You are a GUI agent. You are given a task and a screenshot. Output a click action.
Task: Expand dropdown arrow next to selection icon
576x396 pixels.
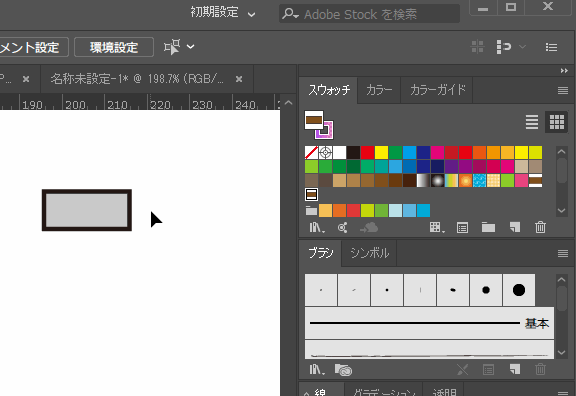pos(190,47)
